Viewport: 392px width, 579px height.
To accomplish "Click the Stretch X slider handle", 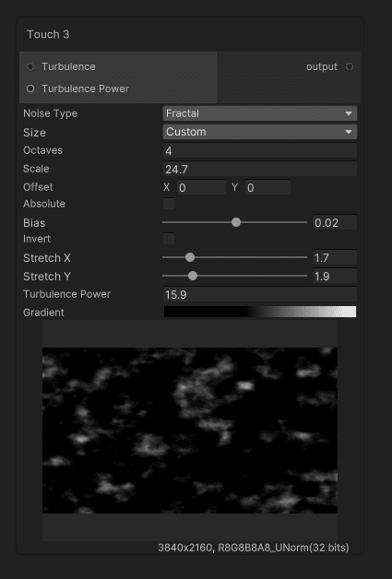I will (190, 257).
